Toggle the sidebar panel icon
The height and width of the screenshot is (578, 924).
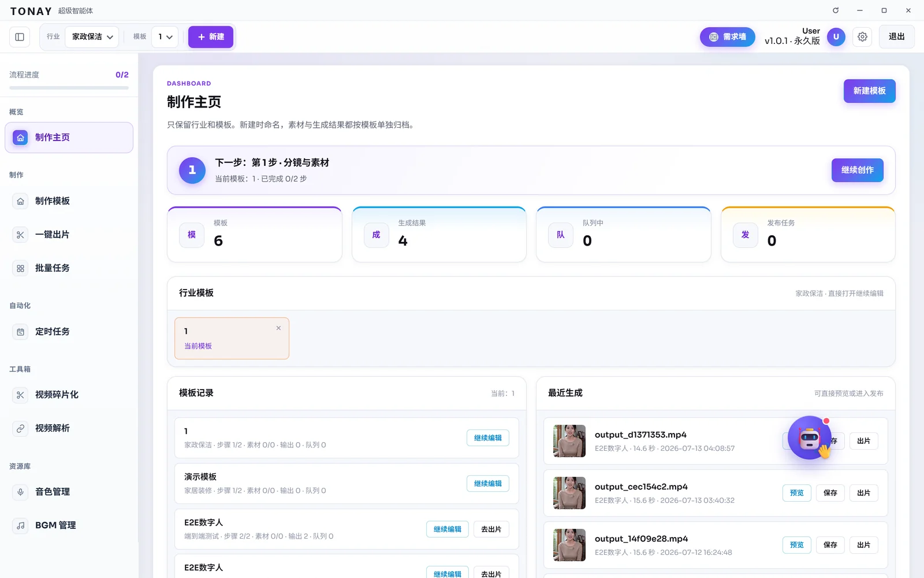tap(20, 37)
